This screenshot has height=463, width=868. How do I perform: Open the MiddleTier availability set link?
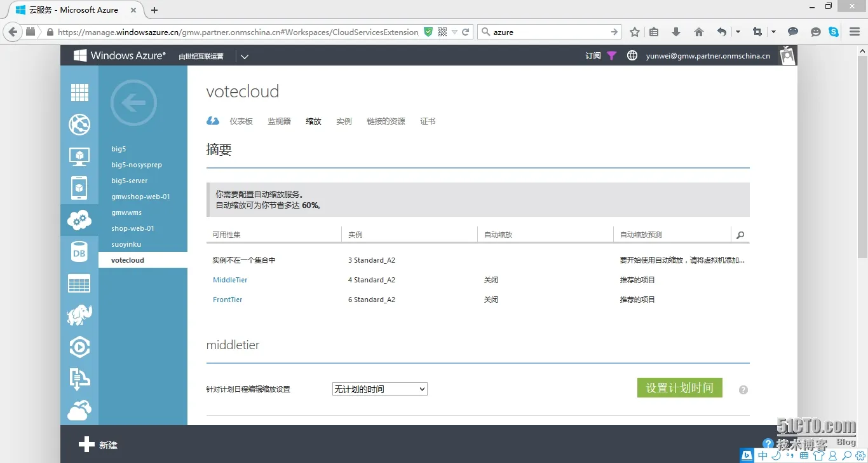[x=230, y=280]
